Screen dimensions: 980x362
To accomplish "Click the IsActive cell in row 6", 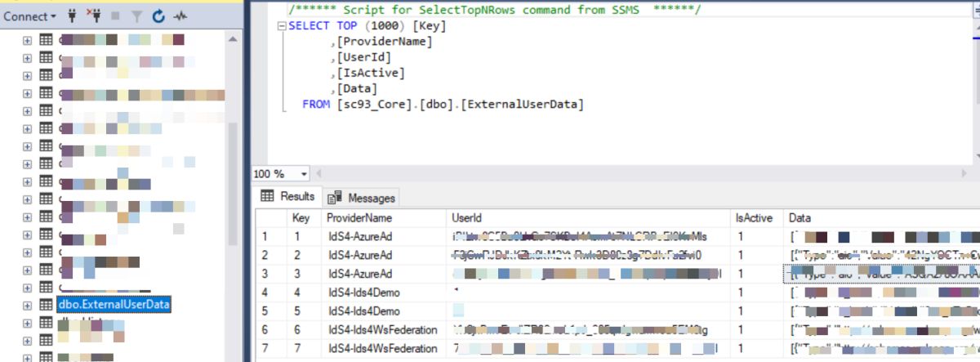I will [x=756, y=330].
